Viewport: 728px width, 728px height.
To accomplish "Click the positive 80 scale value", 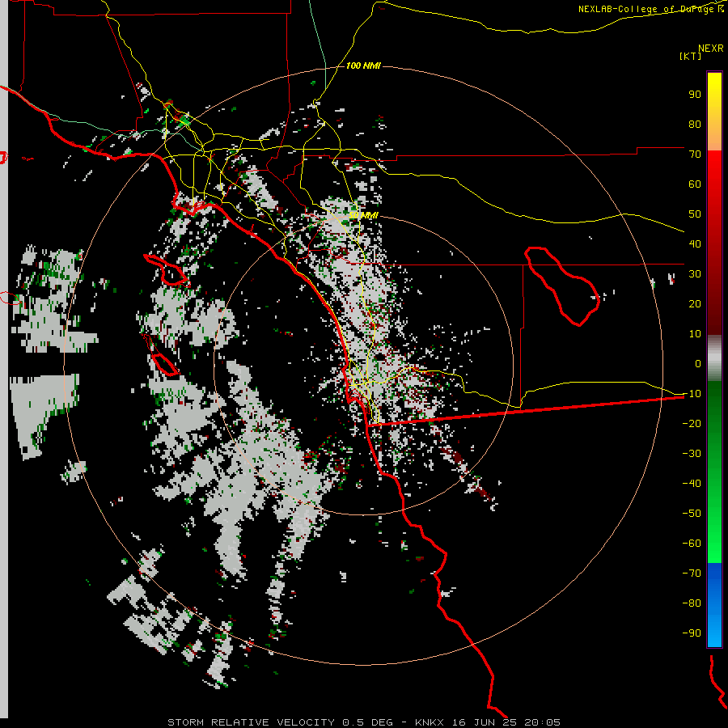I will [x=695, y=124].
